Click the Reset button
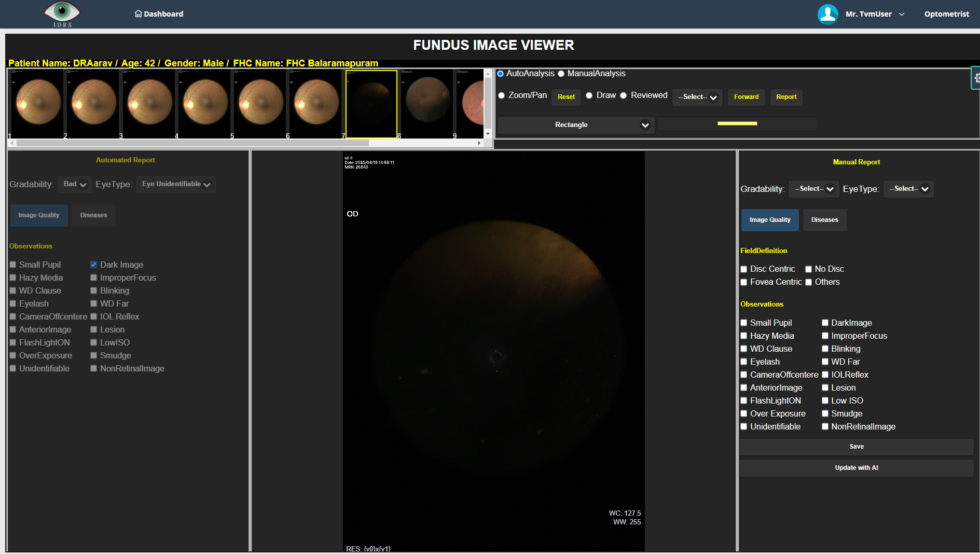Image resolution: width=980 pixels, height=554 pixels. [x=566, y=97]
